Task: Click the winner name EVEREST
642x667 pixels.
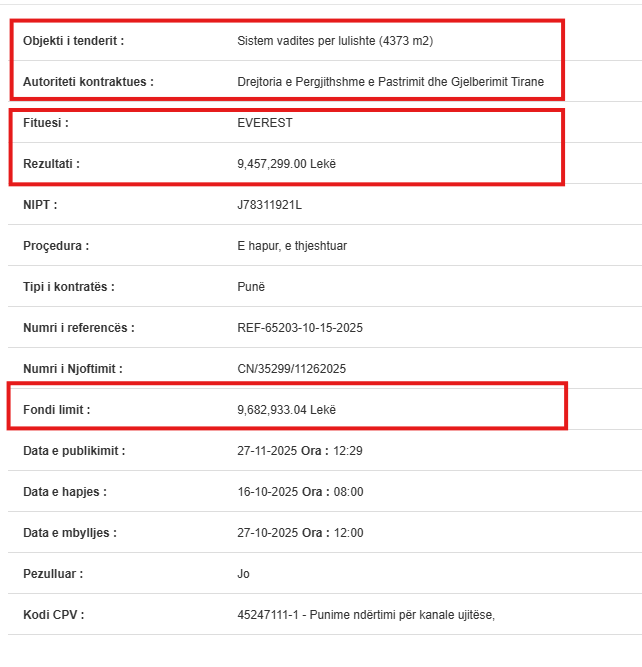Action: tap(265, 123)
